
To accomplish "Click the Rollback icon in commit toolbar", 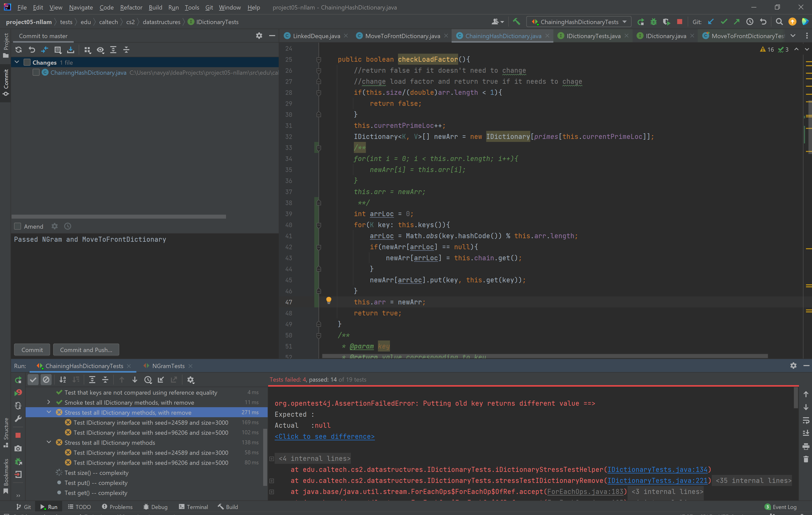I will [x=32, y=50].
